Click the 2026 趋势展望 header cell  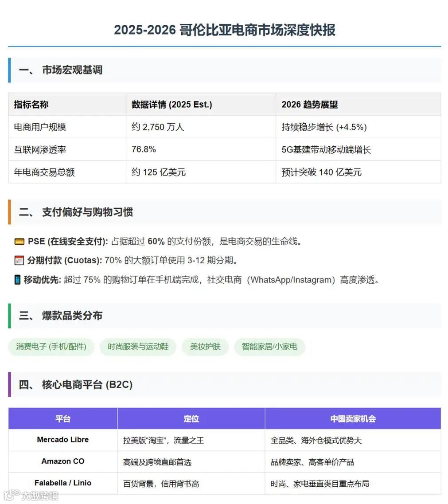[x=358, y=105]
